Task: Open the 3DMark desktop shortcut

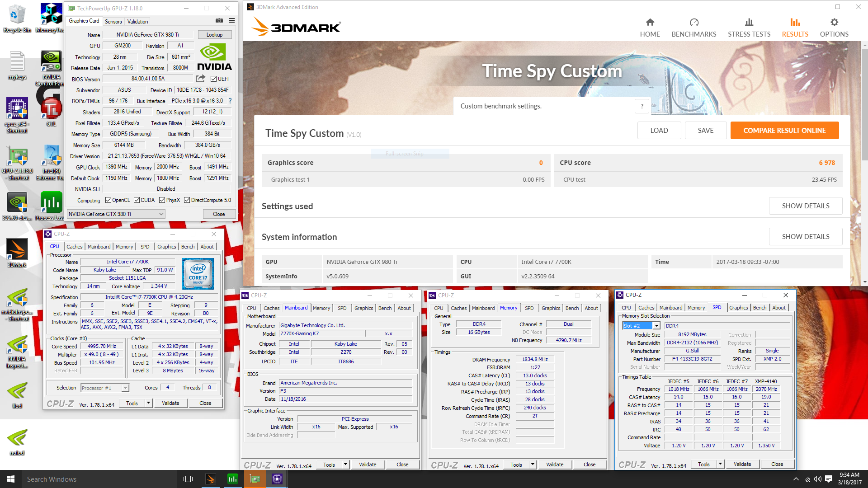Action: pos(17,253)
